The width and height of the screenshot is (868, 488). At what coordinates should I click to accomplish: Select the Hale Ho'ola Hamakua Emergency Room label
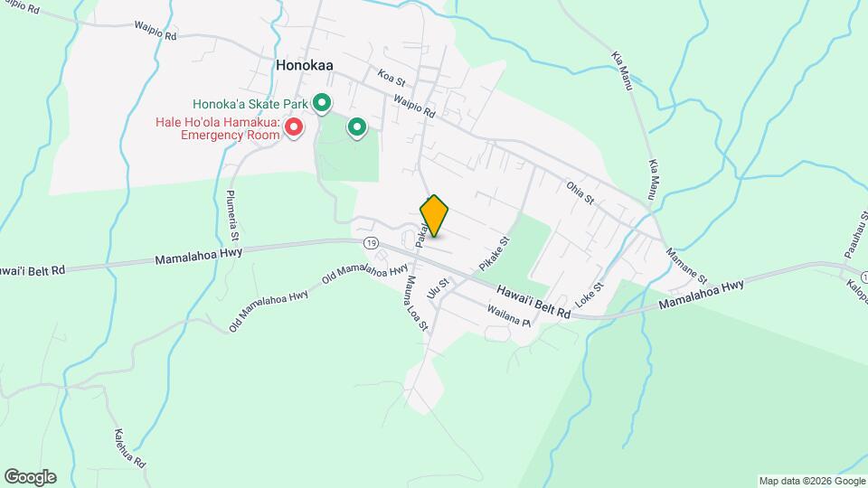pos(218,128)
